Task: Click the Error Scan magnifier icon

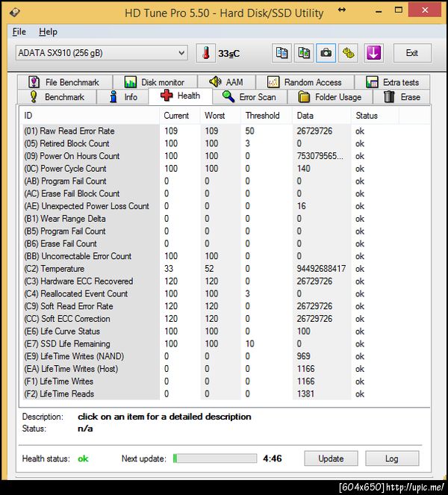Action: click(x=228, y=96)
